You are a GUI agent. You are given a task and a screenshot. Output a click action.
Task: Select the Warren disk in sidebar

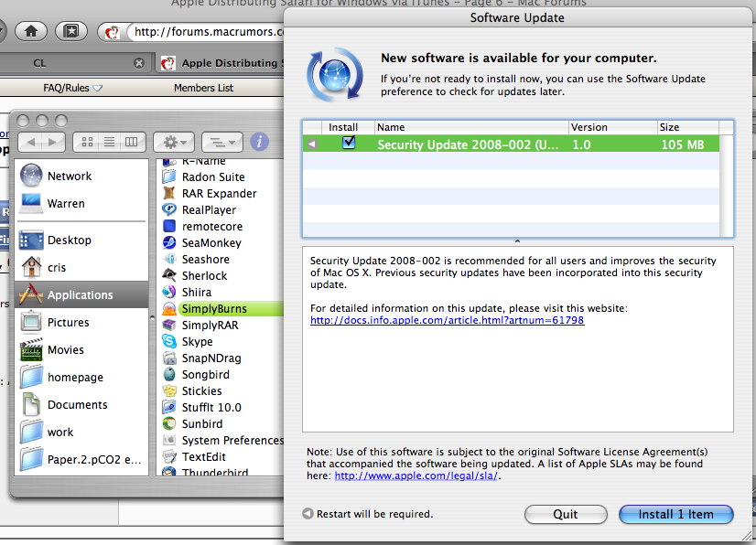pos(81,203)
